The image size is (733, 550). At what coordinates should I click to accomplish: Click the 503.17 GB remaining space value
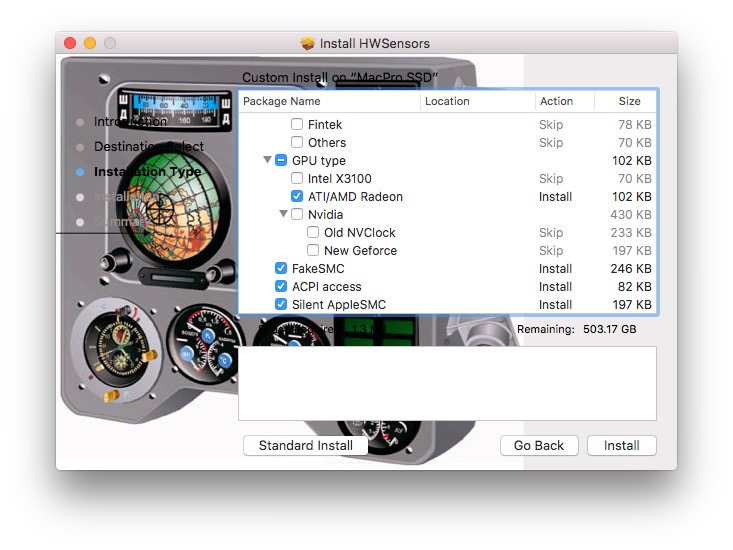coord(610,329)
